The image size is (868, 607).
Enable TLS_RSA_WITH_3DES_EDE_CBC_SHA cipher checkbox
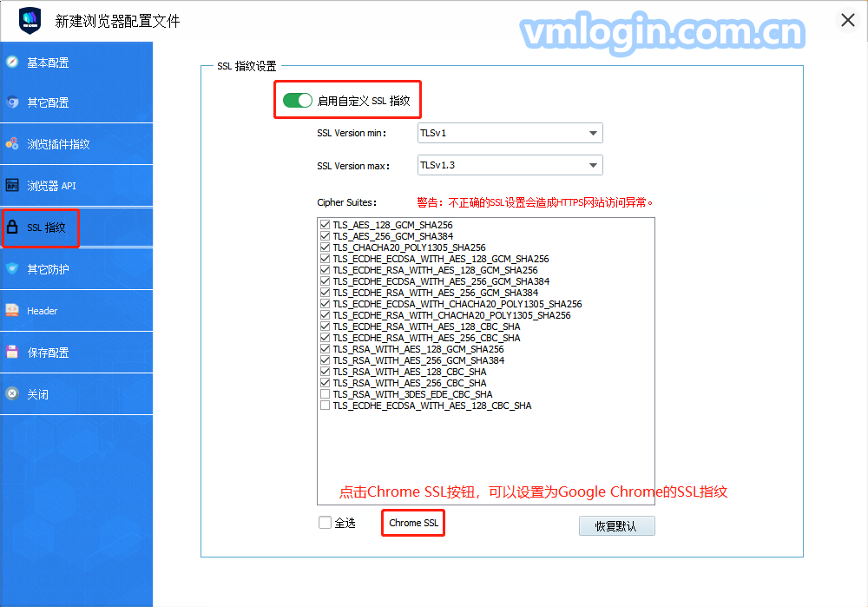tap(325, 394)
